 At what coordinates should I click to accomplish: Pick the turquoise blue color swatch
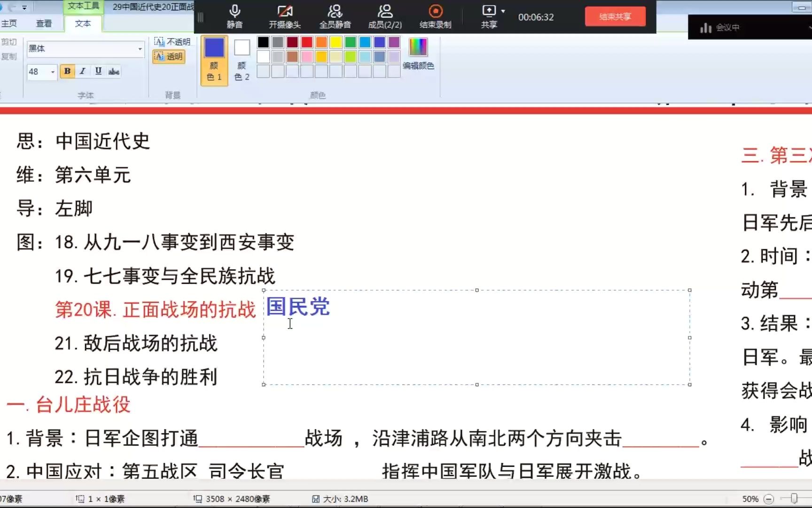coord(365,42)
